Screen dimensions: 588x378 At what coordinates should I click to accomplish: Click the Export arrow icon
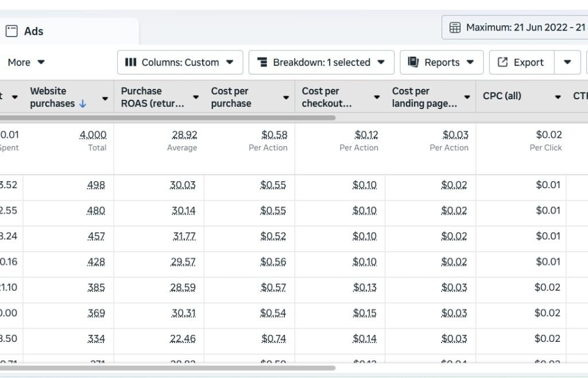[x=502, y=62]
